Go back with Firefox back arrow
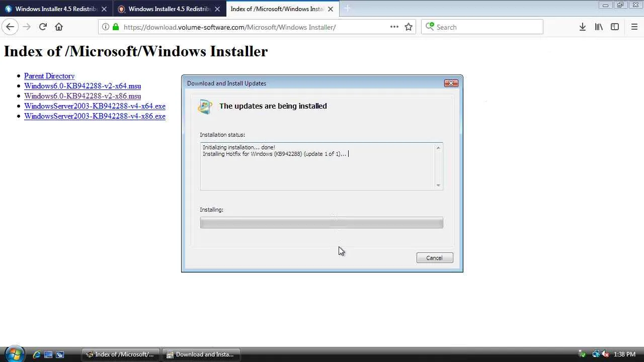 coord(10,27)
